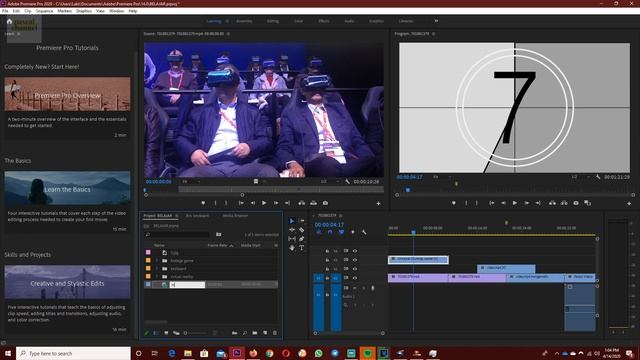Add marker in the Source monitor

(x=203, y=203)
